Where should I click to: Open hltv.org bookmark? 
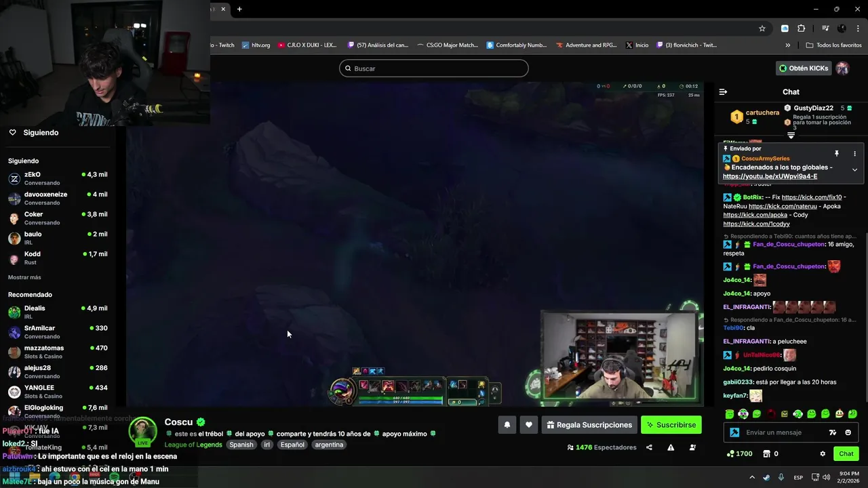[x=256, y=45]
